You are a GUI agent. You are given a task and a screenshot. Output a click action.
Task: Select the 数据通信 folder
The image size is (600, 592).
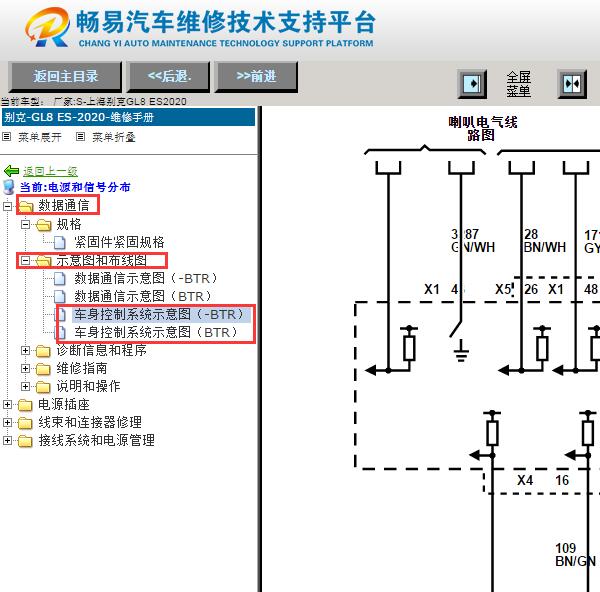[64, 205]
